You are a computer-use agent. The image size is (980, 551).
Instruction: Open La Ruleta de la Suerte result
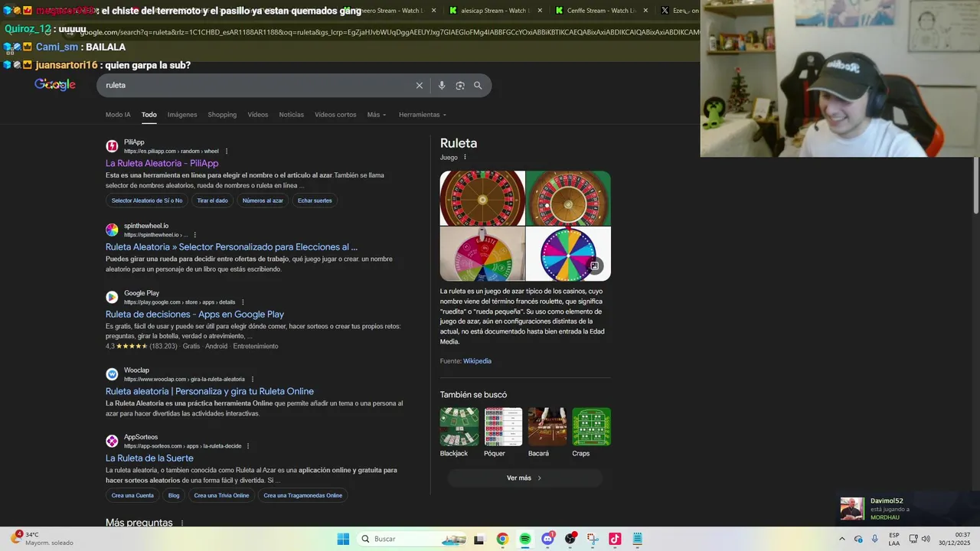coord(149,458)
